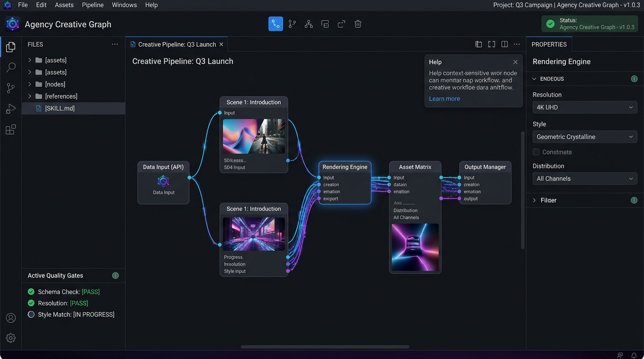Screen dimensions: 644x359
Task: Open the search magnifier in sidebar
Action: point(11,67)
